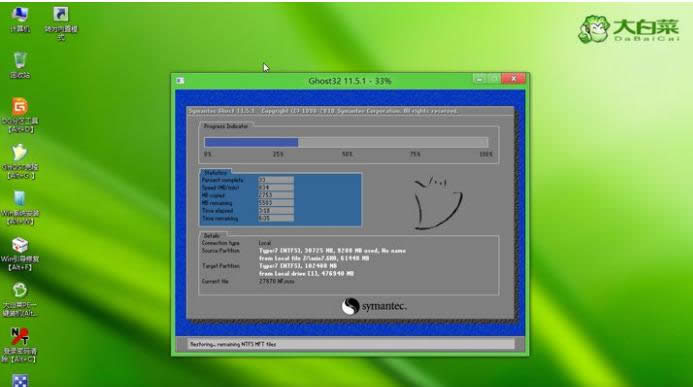The height and width of the screenshot is (387, 693).
Task: Open the NT password cleaner desktop icon
Action: pos(20,345)
